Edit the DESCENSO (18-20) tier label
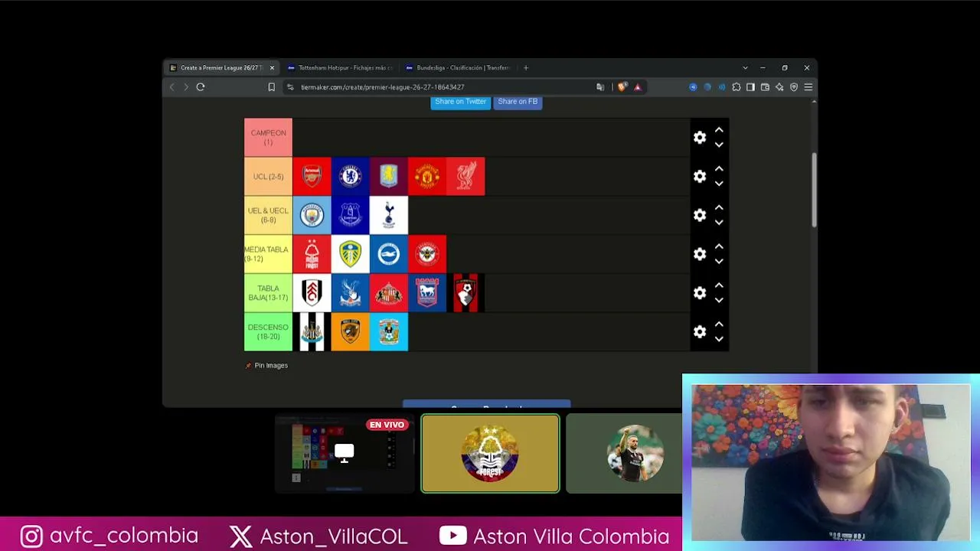The width and height of the screenshot is (980, 551). tap(268, 332)
